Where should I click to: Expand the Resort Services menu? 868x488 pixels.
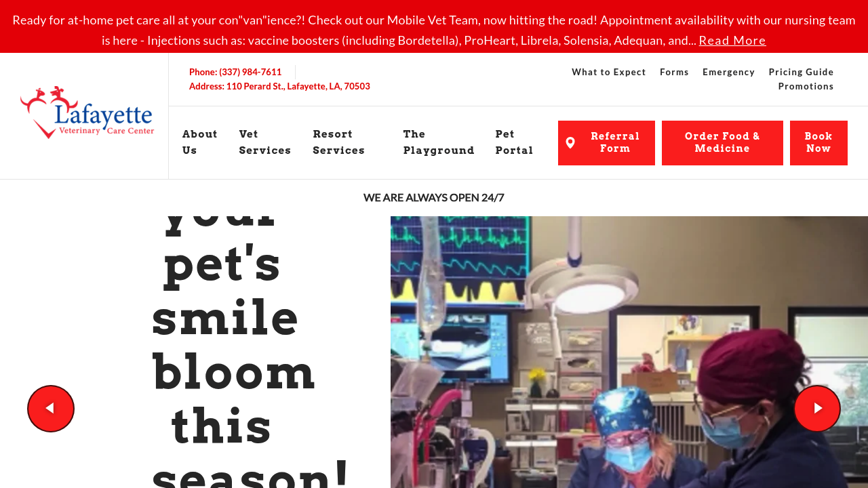339,142
